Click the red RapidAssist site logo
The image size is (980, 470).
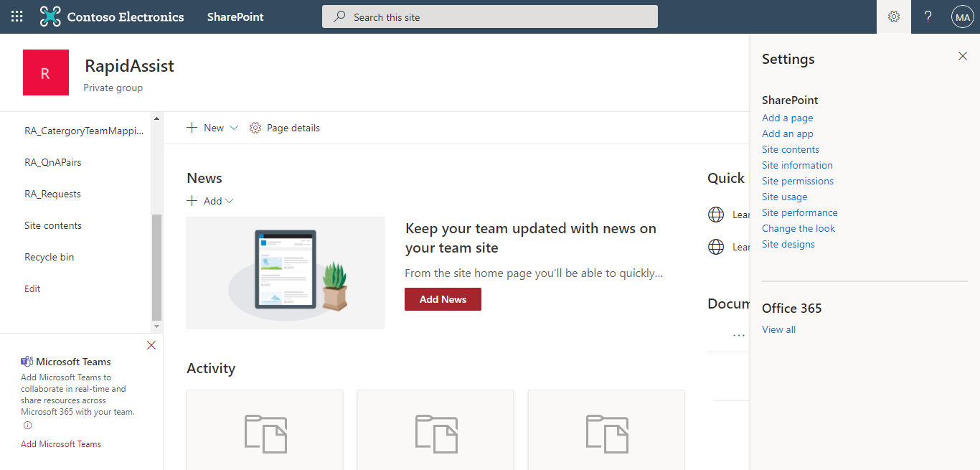[46, 72]
